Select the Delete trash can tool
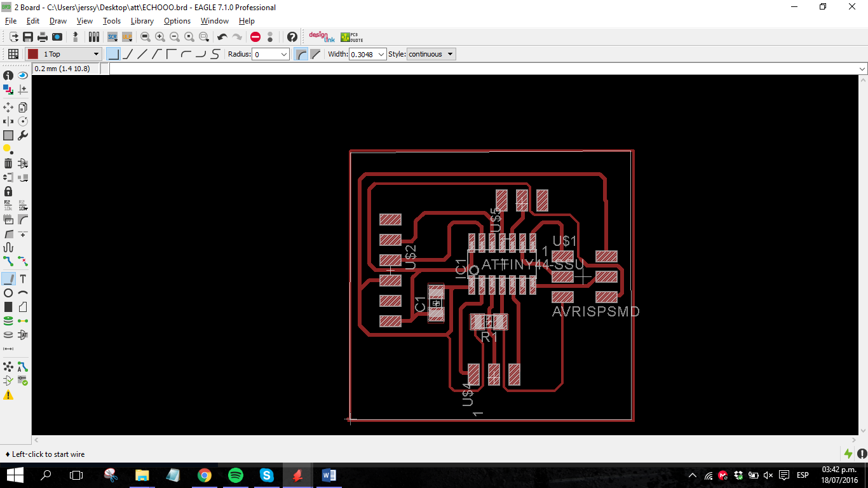The width and height of the screenshot is (868, 488). pyautogui.click(x=8, y=163)
